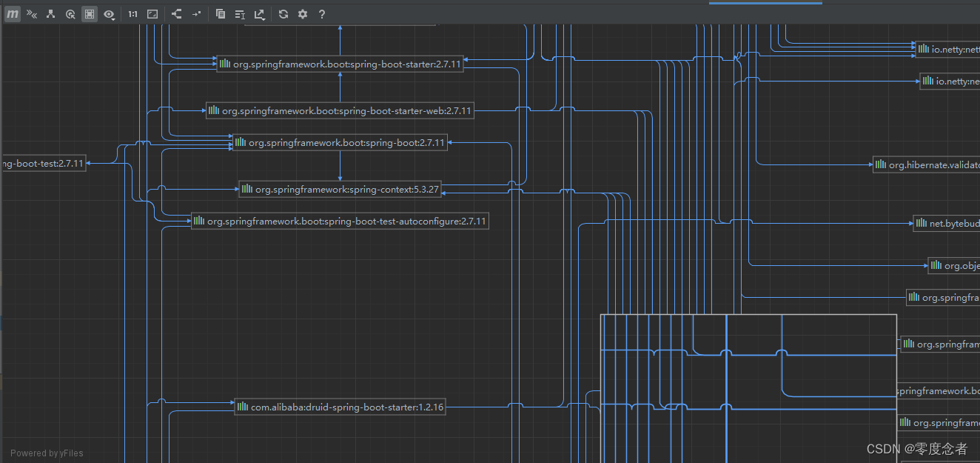Toggle the highlighted square frame toolbar button
This screenshot has height=463, width=980.
click(x=90, y=14)
